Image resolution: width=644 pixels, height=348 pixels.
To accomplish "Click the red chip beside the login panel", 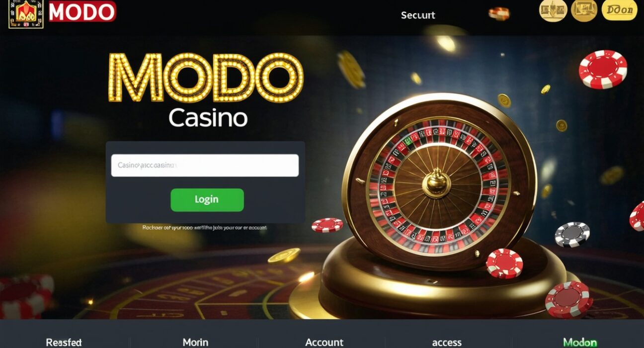I will tap(327, 225).
